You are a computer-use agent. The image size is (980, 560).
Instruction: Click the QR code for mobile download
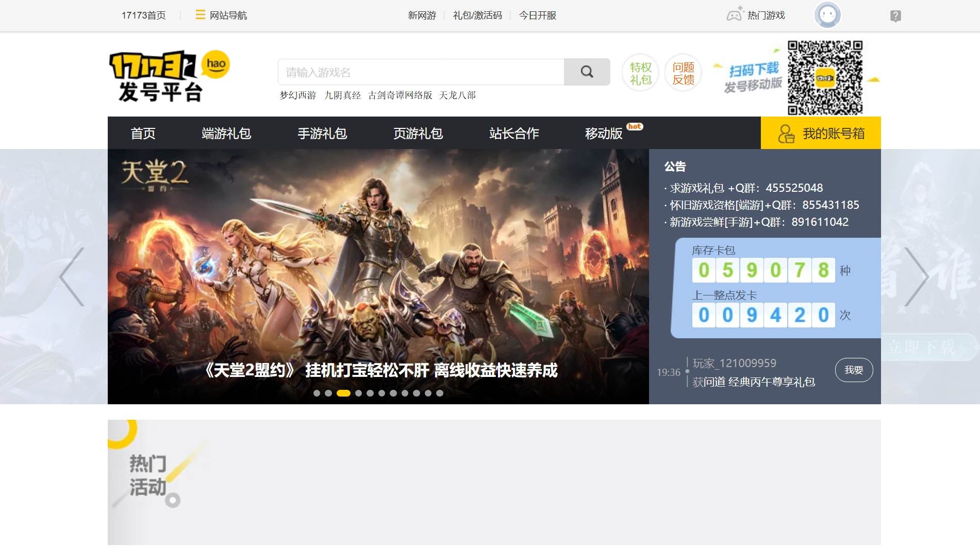click(x=825, y=77)
